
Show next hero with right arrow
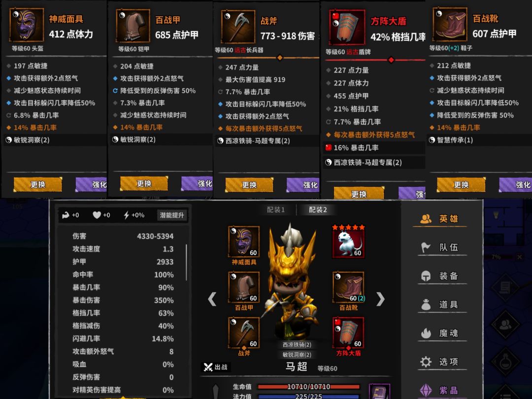380,299
